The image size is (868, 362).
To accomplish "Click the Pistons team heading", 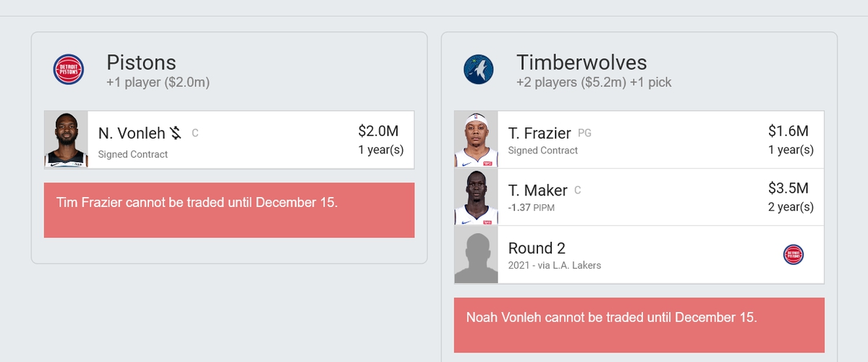I will coord(141,62).
